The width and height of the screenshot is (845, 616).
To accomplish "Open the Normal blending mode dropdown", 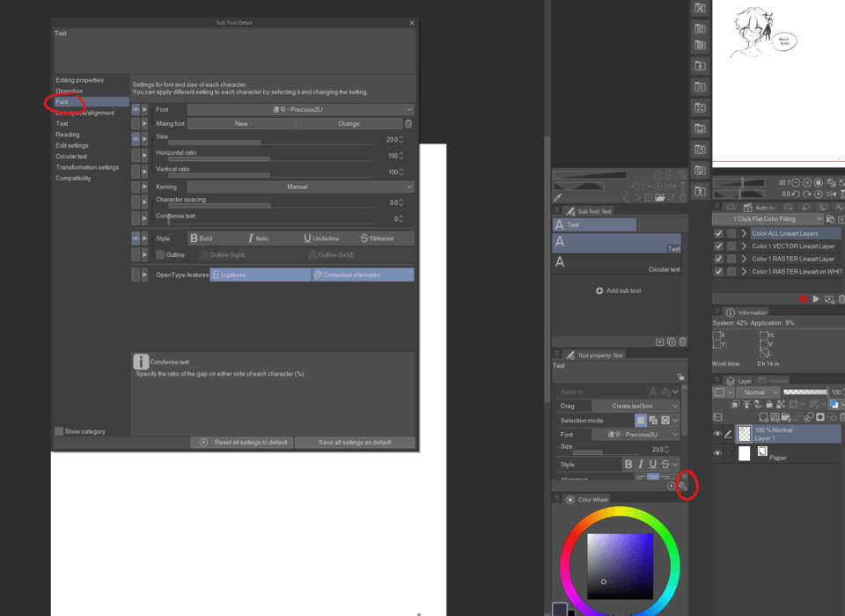I will click(758, 392).
